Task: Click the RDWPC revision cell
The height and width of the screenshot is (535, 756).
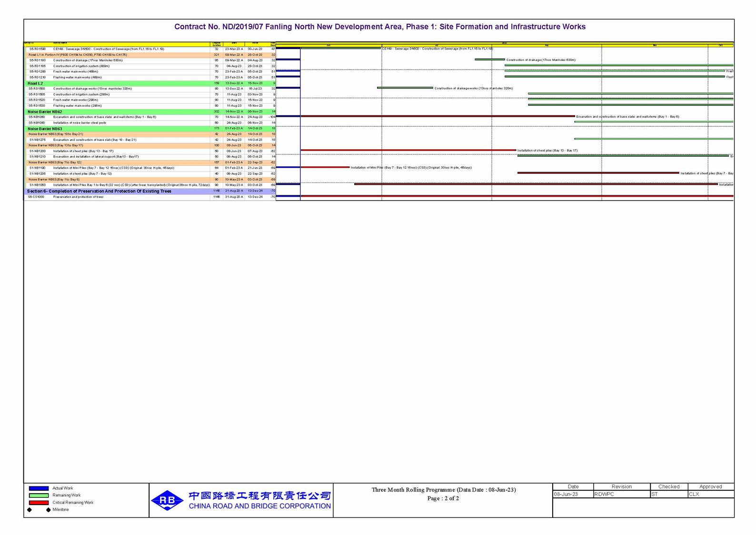Action: 622,495
